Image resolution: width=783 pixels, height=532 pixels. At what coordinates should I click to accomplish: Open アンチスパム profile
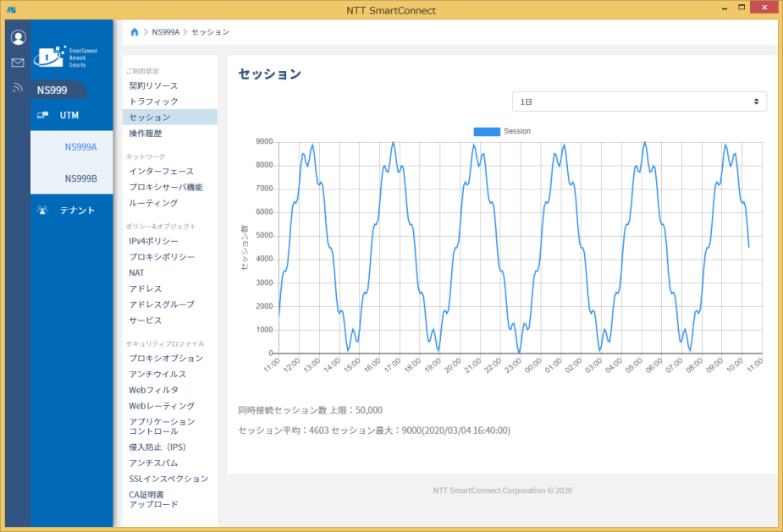pyautogui.click(x=153, y=463)
